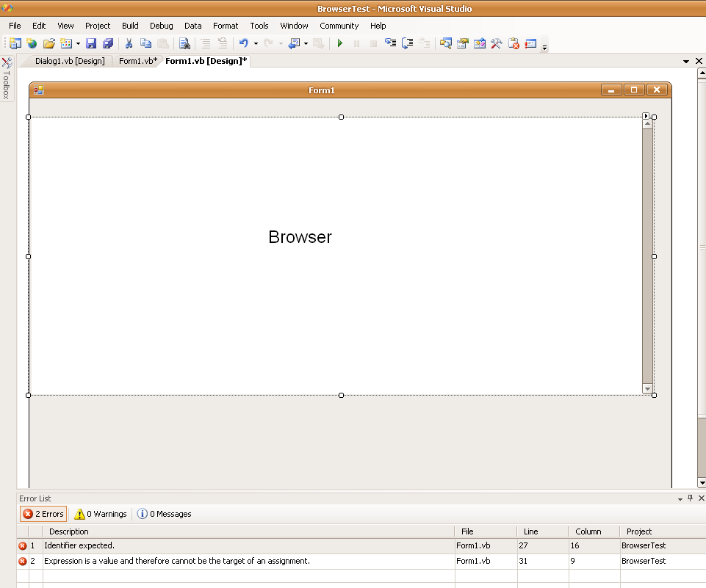
Task: Open the Undo history dropdown arrow
Action: point(256,43)
